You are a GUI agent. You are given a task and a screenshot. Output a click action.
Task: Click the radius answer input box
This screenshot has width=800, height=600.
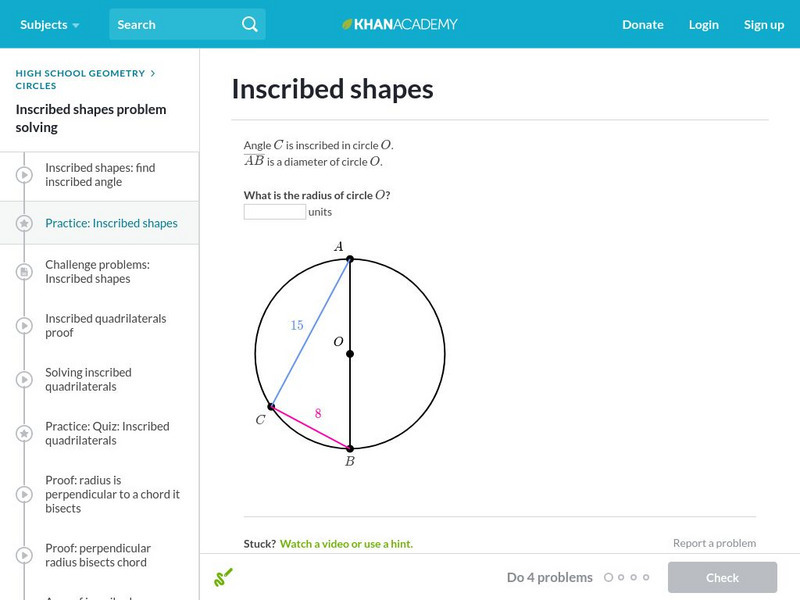274,212
